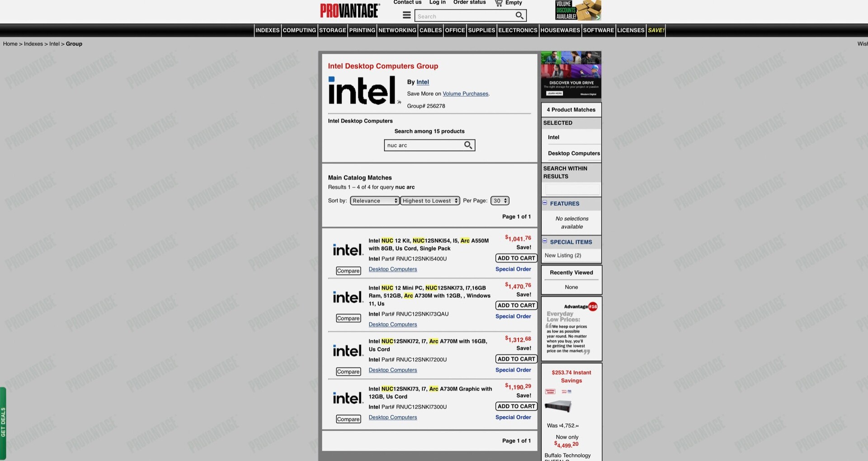The image size is (868, 461).
Task: Collapse the Features section
Action: (x=545, y=203)
